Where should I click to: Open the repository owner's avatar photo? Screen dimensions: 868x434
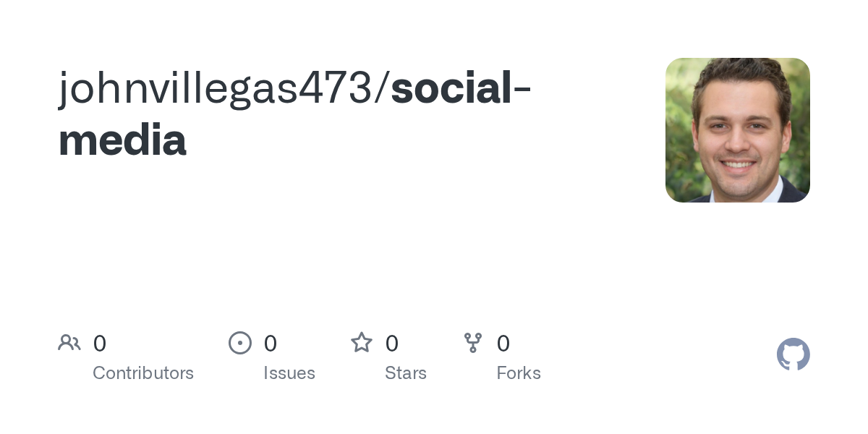point(737,130)
